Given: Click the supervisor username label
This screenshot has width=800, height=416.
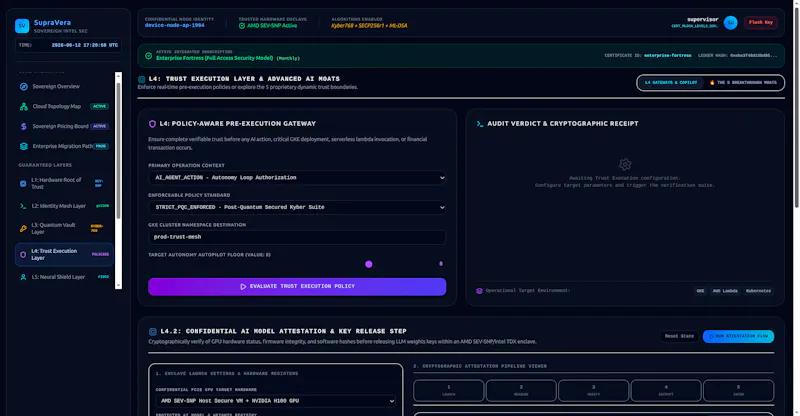Looking at the screenshot, I should click(x=703, y=20).
